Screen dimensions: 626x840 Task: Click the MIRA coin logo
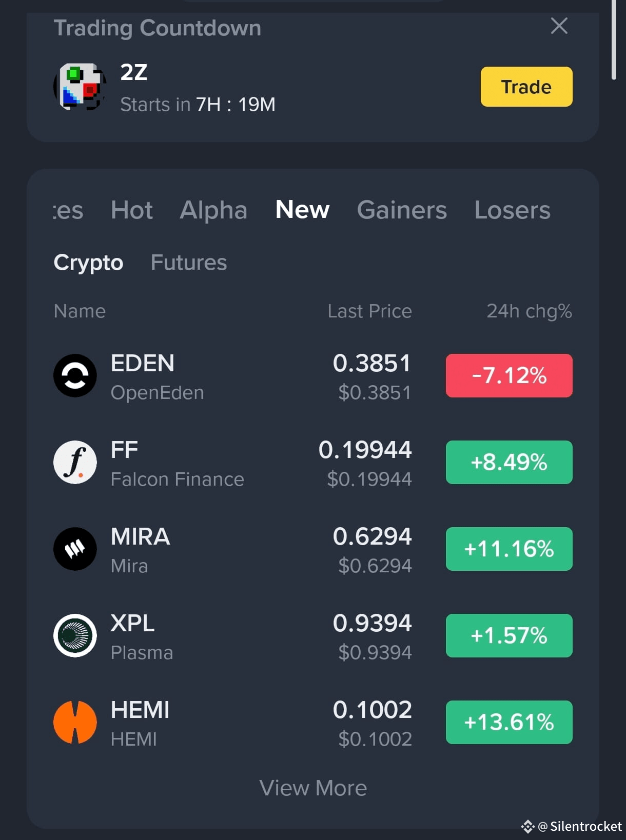(x=75, y=549)
